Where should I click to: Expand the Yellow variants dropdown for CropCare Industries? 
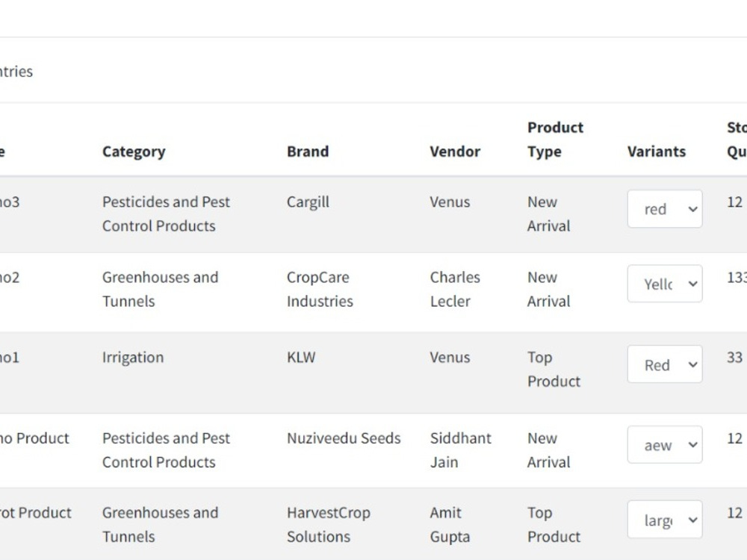click(665, 283)
